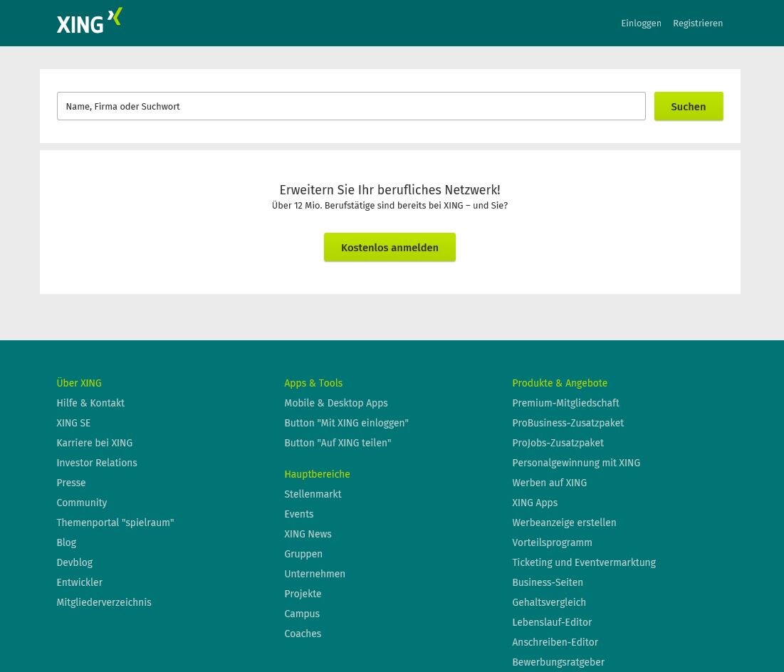Open XING News section
The width and height of the screenshot is (784, 672).
[x=308, y=534]
